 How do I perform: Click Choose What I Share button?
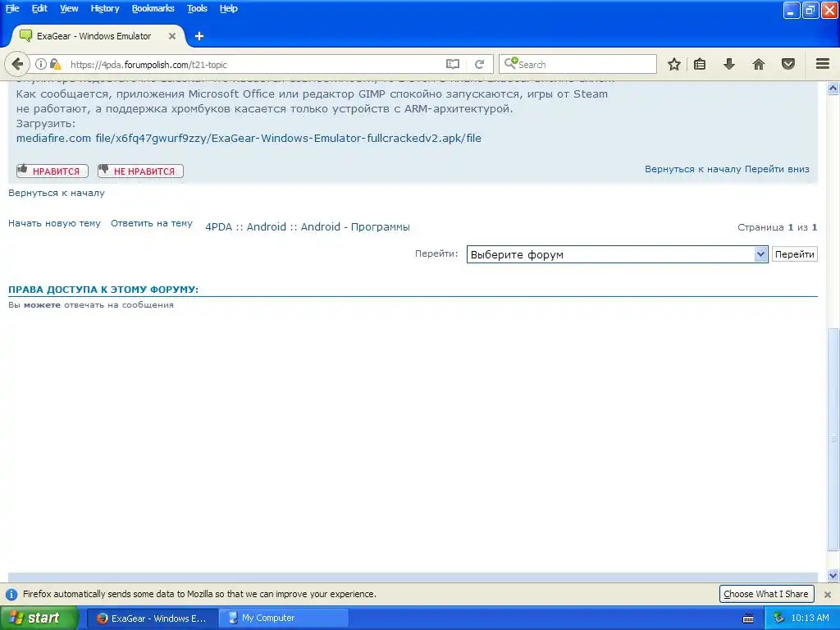coord(766,594)
